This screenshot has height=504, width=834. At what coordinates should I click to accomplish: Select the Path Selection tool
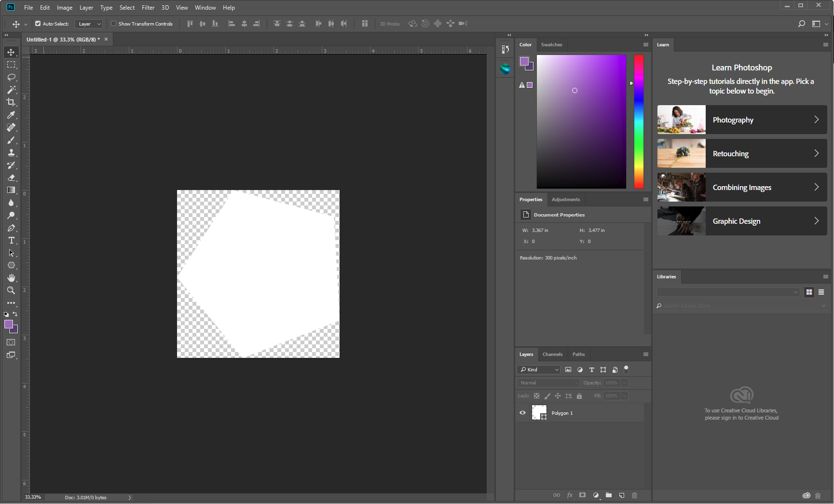point(11,253)
